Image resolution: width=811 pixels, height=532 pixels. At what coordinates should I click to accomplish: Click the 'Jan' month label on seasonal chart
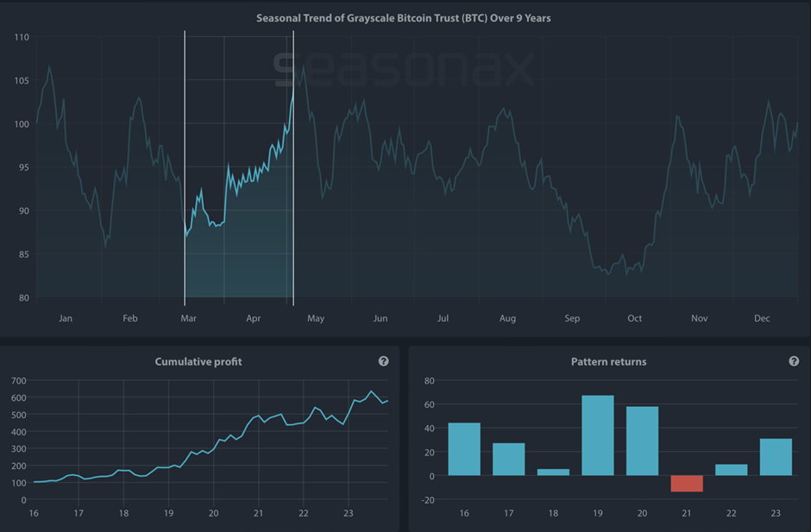(x=66, y=318)
